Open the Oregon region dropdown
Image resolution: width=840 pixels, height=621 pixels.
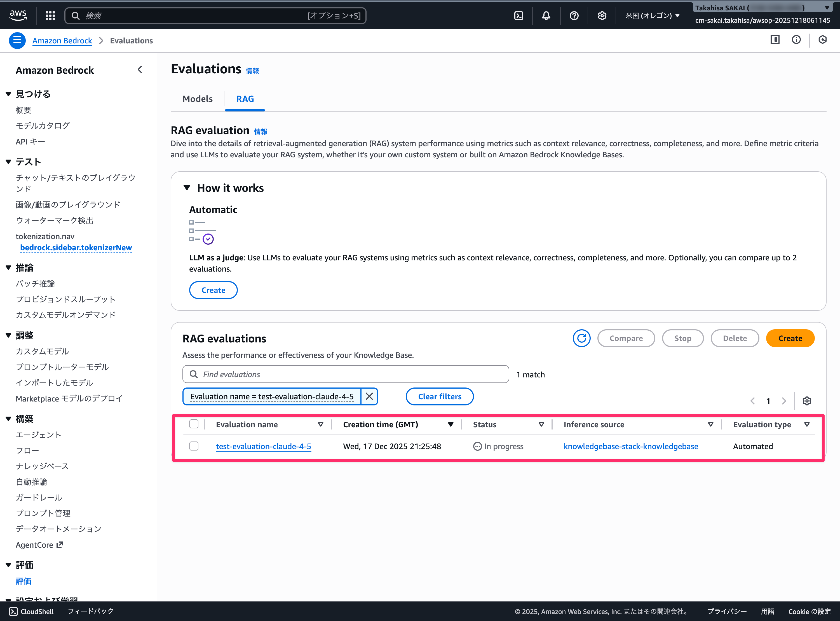coord(653,15)
